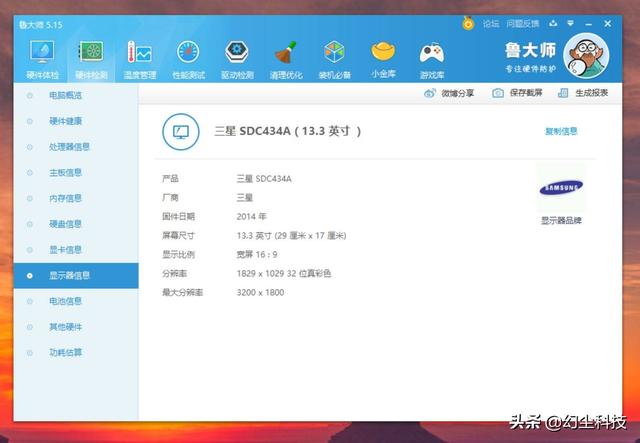
Task: Select 电脑概览 in sidebar
Action: (x=76, y=96)
